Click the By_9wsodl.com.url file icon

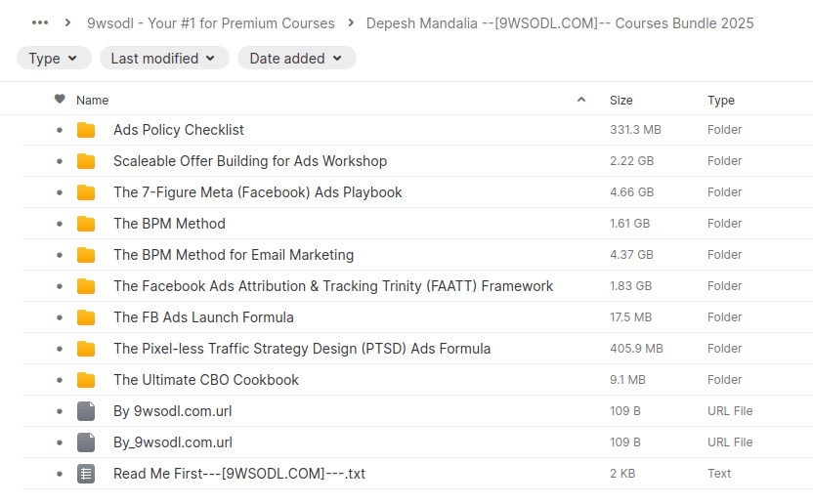(x=86, y=442)
